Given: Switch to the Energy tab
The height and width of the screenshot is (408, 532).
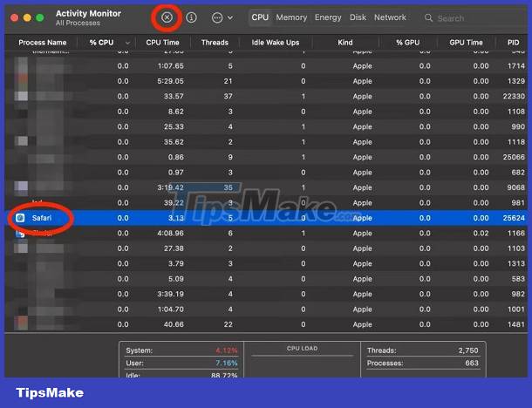Looking at the screenshot, I should point(328,17).
